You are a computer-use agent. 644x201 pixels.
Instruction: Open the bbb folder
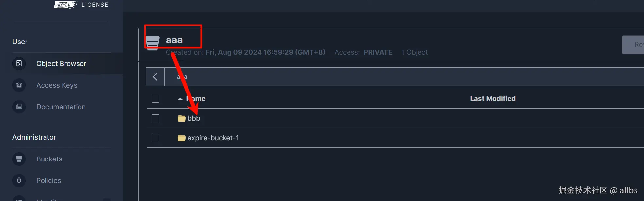[194, 118]
